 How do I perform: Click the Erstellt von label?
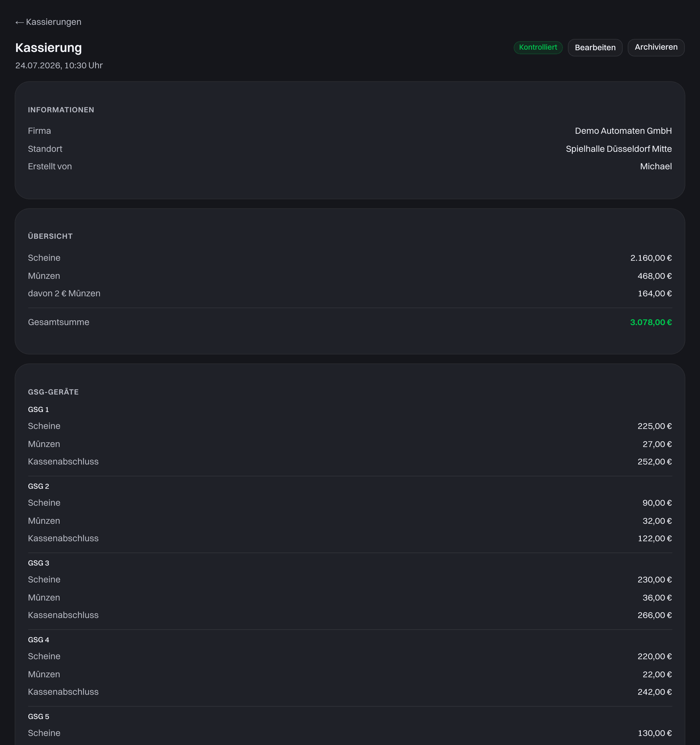pos(50,166)
